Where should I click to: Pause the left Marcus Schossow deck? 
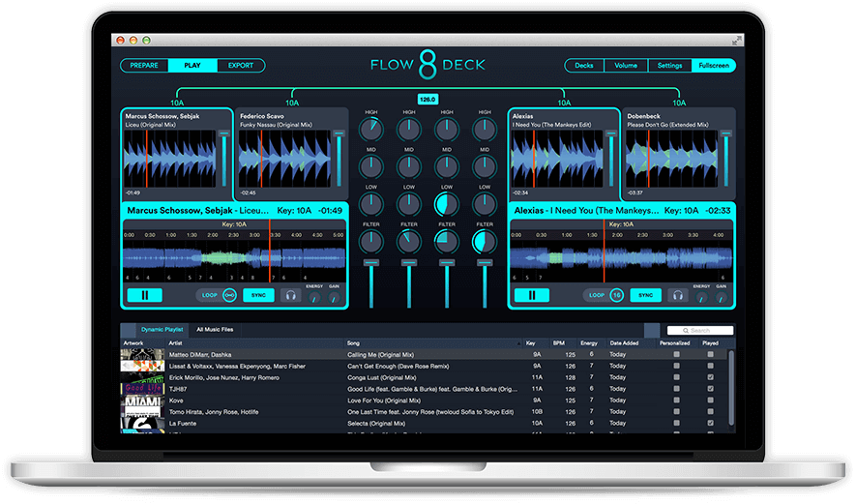[144, 295]
